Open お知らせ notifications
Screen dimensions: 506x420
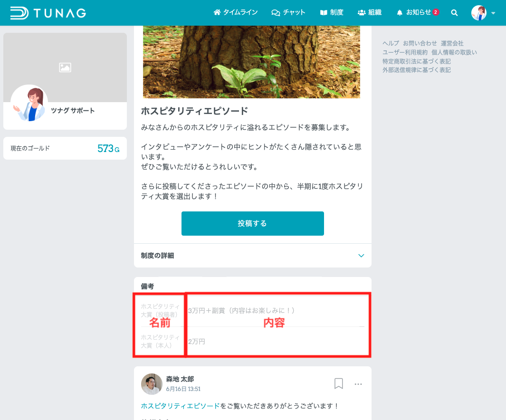[418, 12]
